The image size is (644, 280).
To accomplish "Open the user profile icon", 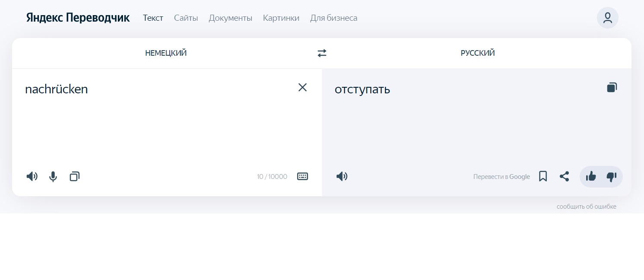I will (x=608, y=18).
